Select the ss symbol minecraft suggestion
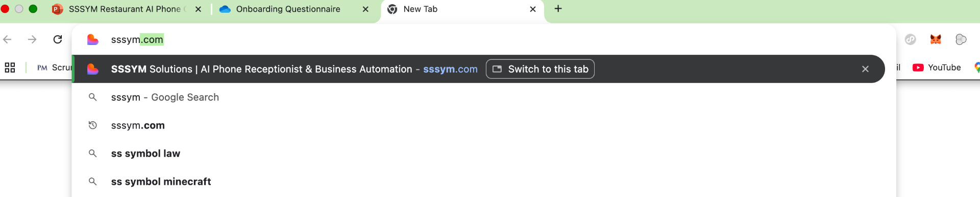 click(x=484, y=182)
